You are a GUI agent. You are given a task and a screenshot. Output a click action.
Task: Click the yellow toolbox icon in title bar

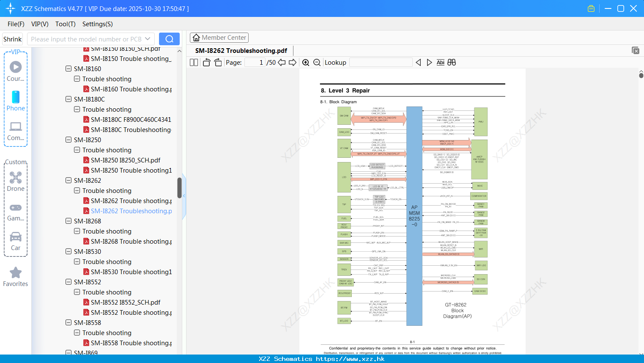[x=591, y=8]
